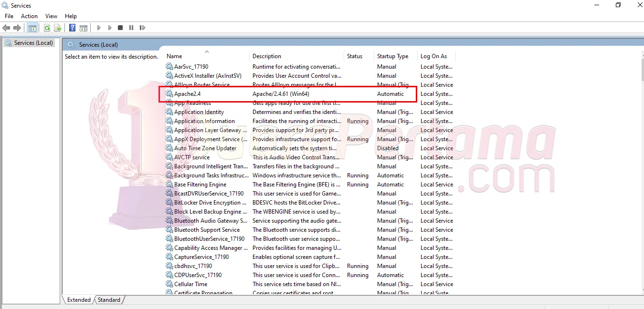Open the File menu

(9, 16)
